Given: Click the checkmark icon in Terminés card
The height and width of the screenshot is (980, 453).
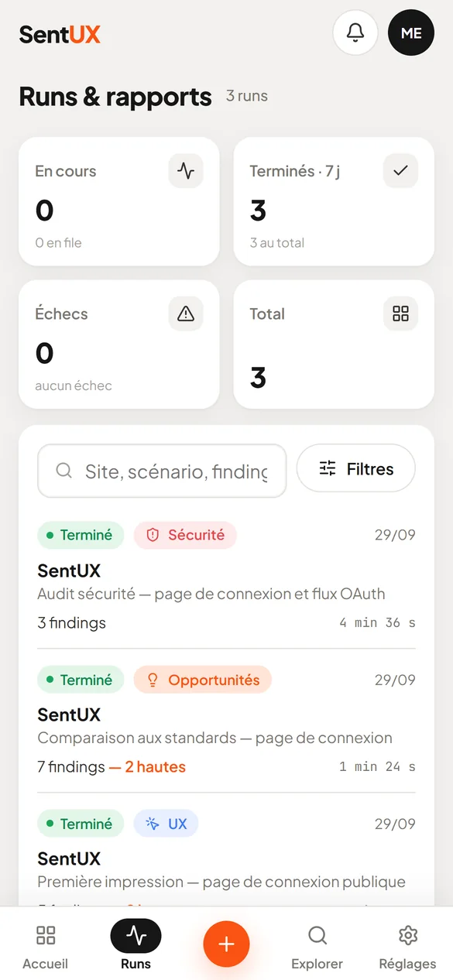Looking at the screenshot, I should pyautogui.click(x=400, y=170).
